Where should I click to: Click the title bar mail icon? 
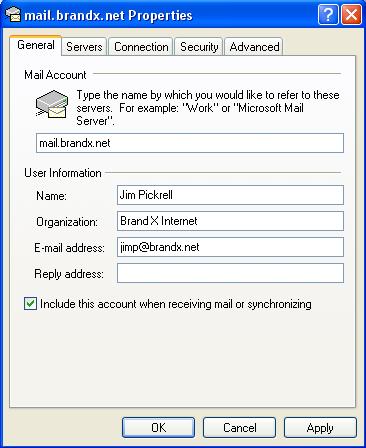13,15
